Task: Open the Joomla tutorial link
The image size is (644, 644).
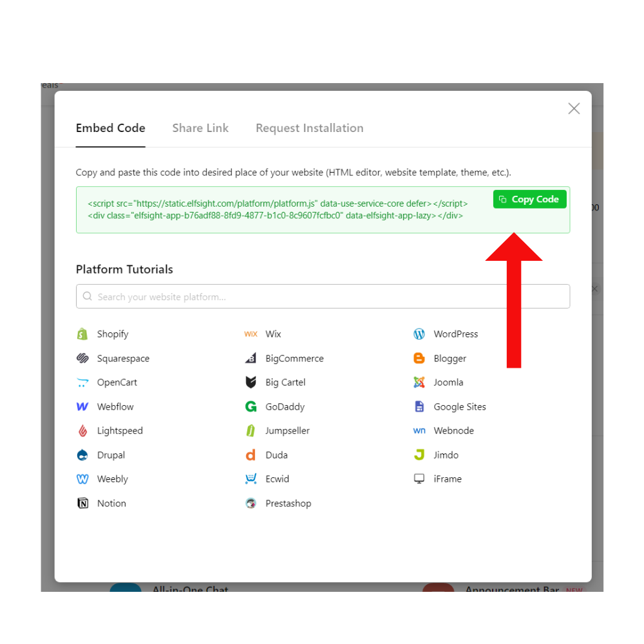Action: pos(448,383)
